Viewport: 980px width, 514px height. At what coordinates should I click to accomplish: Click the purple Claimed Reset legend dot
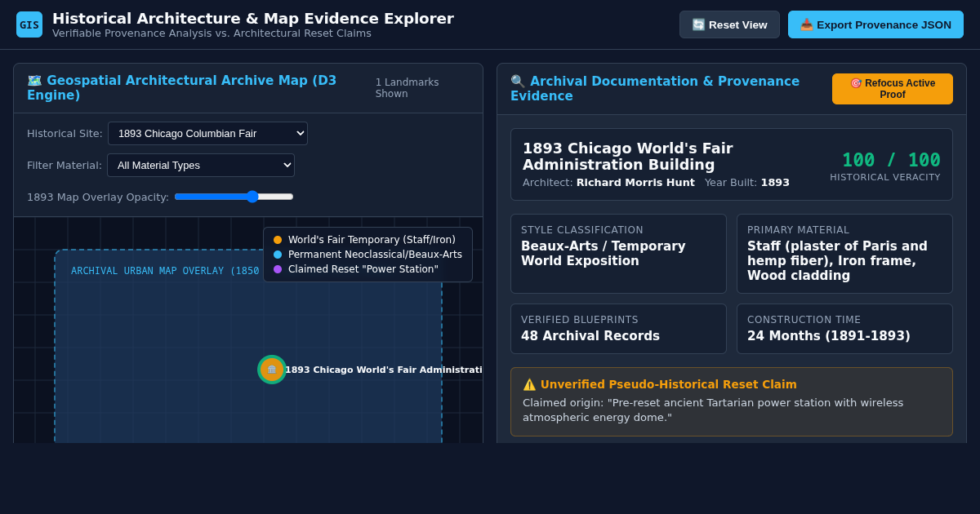[278, 269]
